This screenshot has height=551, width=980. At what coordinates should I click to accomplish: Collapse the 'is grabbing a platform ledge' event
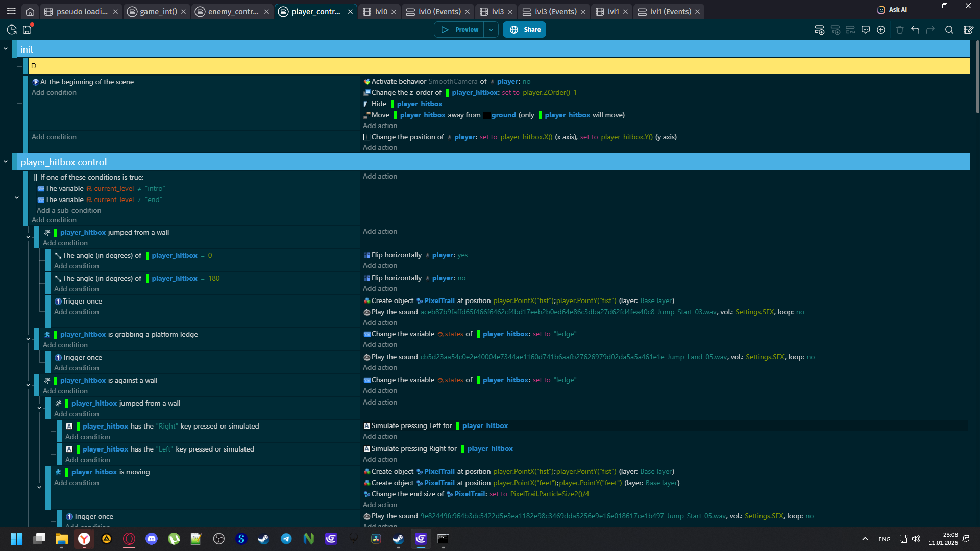[28, 339]
